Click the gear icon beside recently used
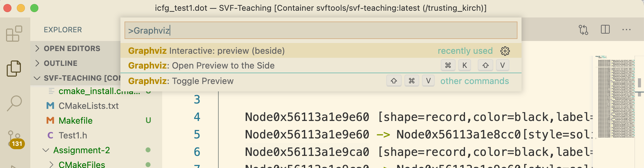The height and width of the screenshot is (168, 644). [505, 51]
